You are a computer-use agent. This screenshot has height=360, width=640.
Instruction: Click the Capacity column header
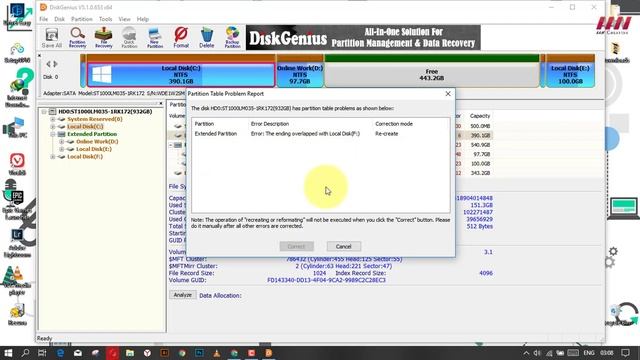tap(480, 116)
